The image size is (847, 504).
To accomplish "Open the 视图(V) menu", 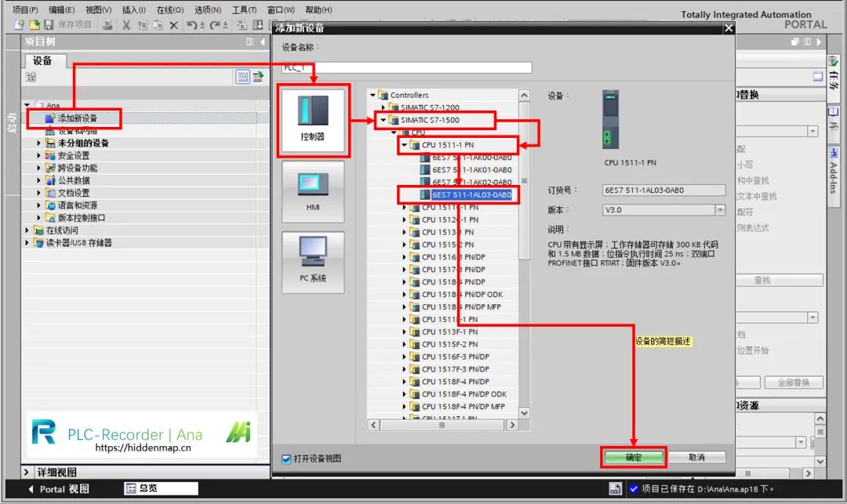I will 98,9.
